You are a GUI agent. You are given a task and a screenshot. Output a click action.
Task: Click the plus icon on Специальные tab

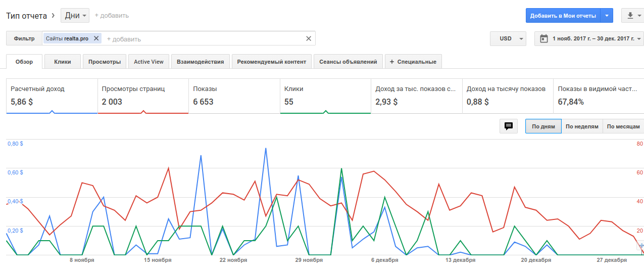[392, 62]
